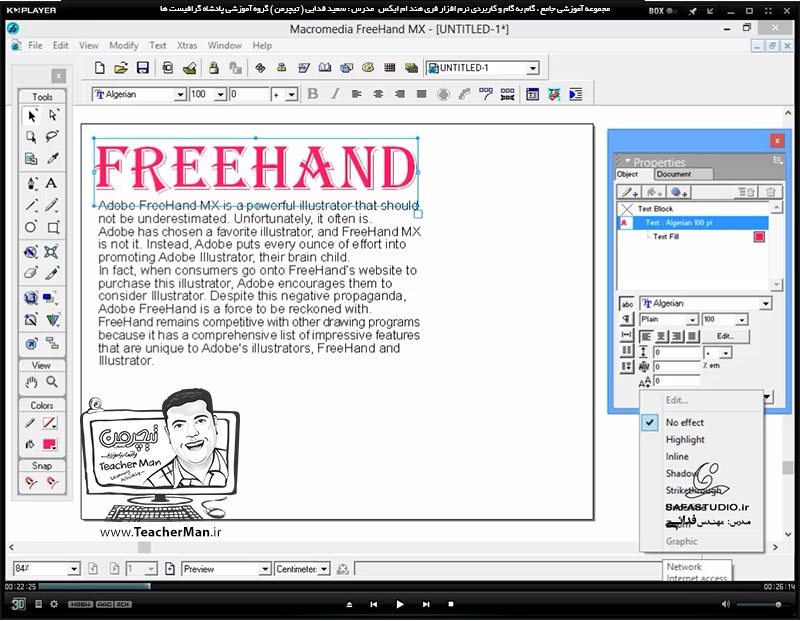Justify text in text toolbar
This screenshot has width=800, height=621.
[x=421, y=94]
